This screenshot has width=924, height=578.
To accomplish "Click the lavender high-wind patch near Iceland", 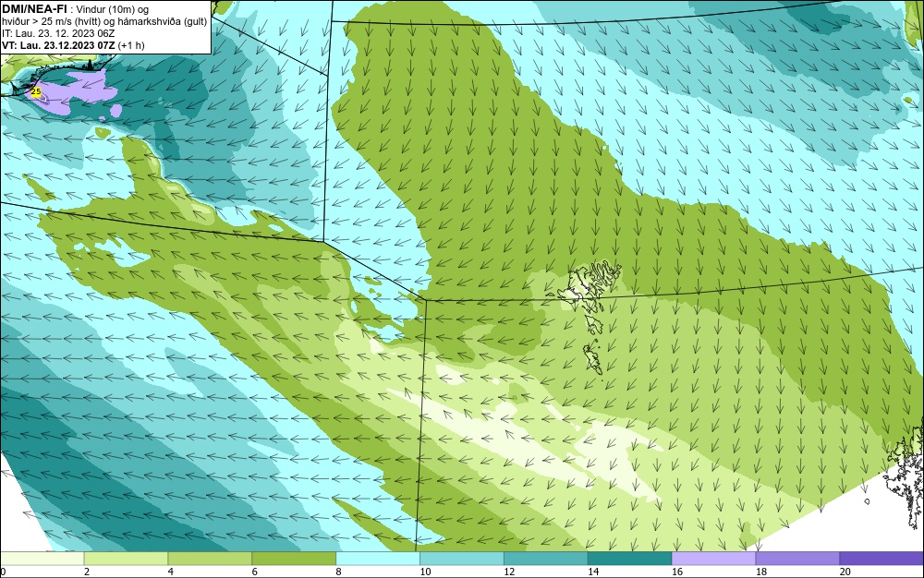I will click(x=77, y=91).
